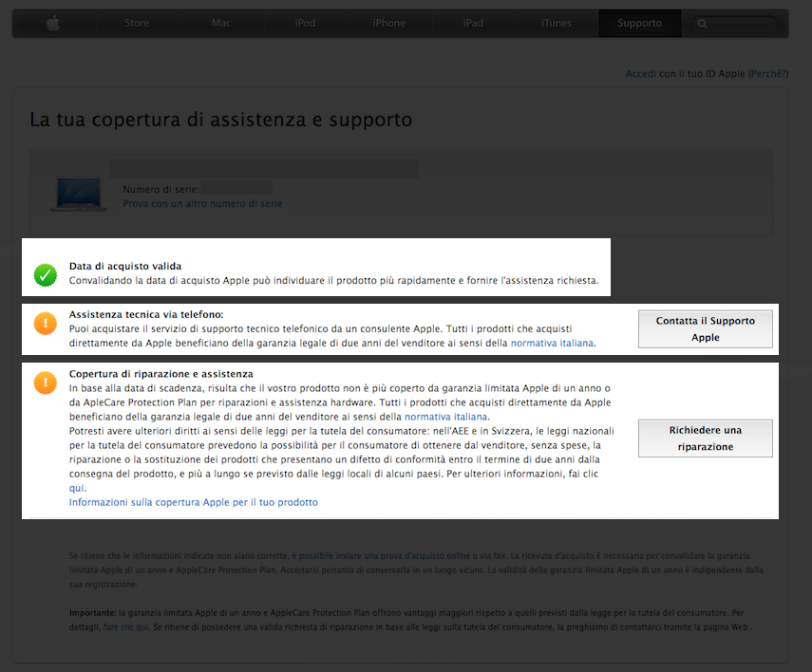Click Richiedere una riparazione button

[x=706, y=438]
